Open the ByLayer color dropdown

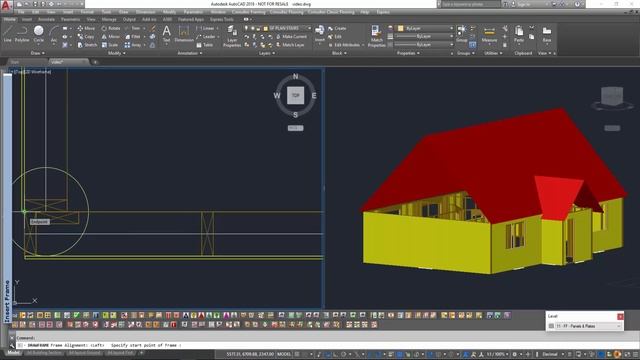(425, 28)
